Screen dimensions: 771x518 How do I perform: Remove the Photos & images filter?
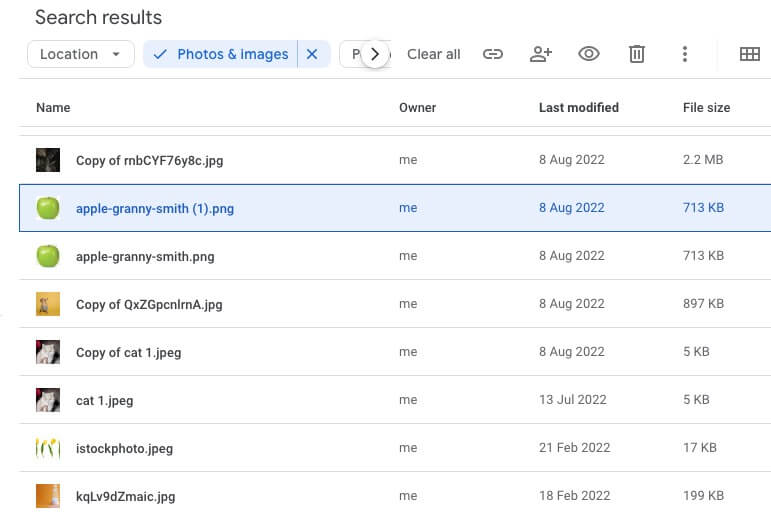tap(312, 54)
